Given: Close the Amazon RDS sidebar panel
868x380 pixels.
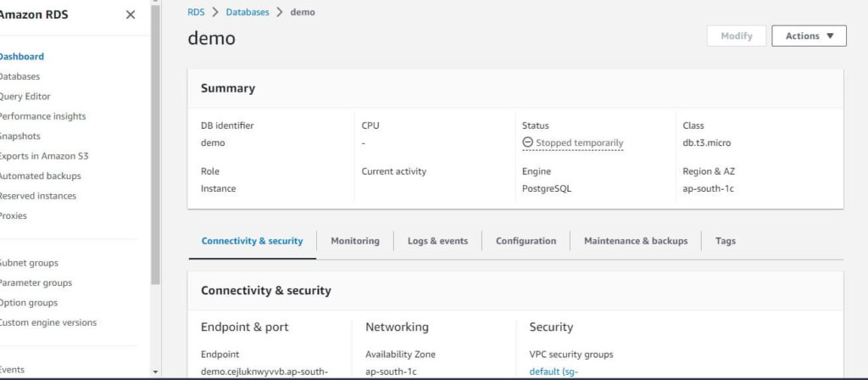Looking at the screenshot, I should 131,15.
